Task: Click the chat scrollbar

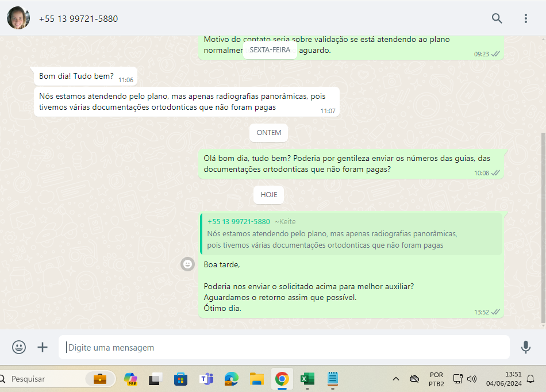Action: (x=543, y=228)
